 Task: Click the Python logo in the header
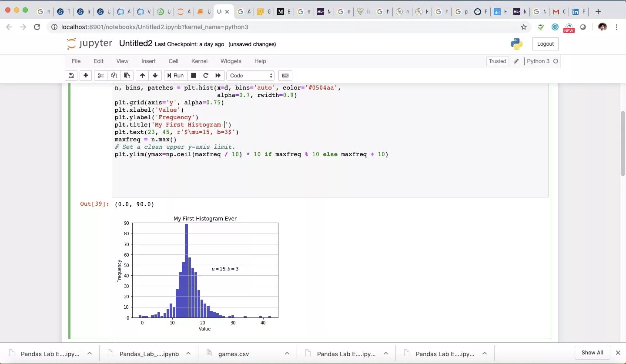pyautogui.click(x=516, y=44)
